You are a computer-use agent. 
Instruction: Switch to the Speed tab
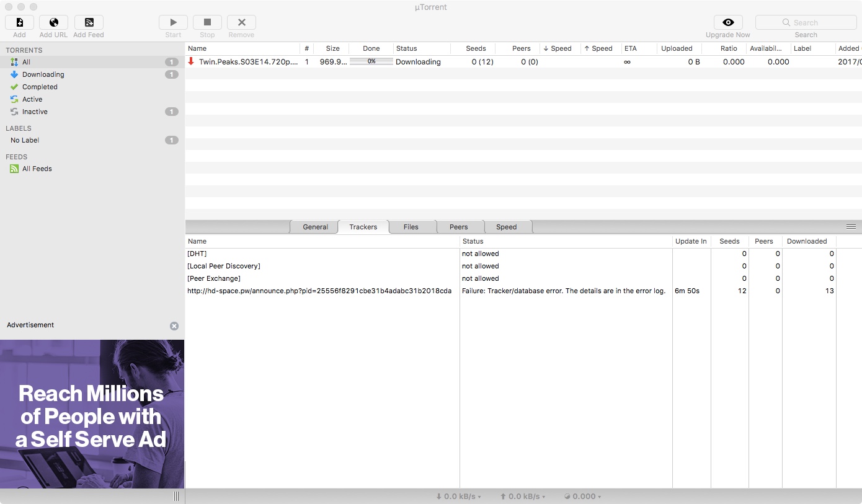pyautogui.click(x=507, y=227)
